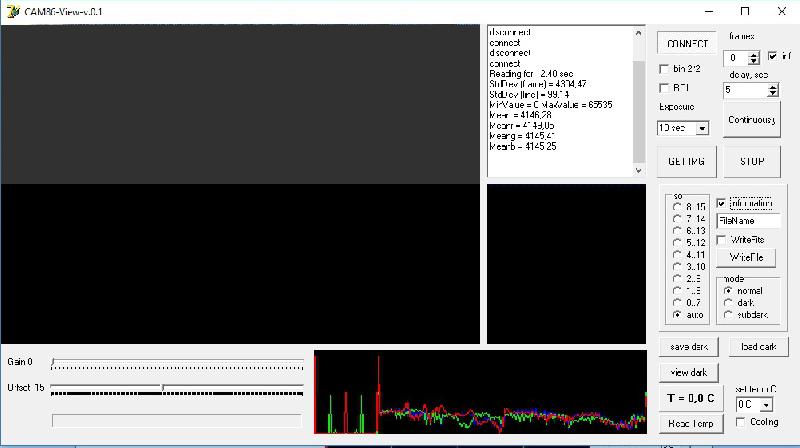Select the 6..13 bit range radio button
800x448 pixels.
[677, 231]
